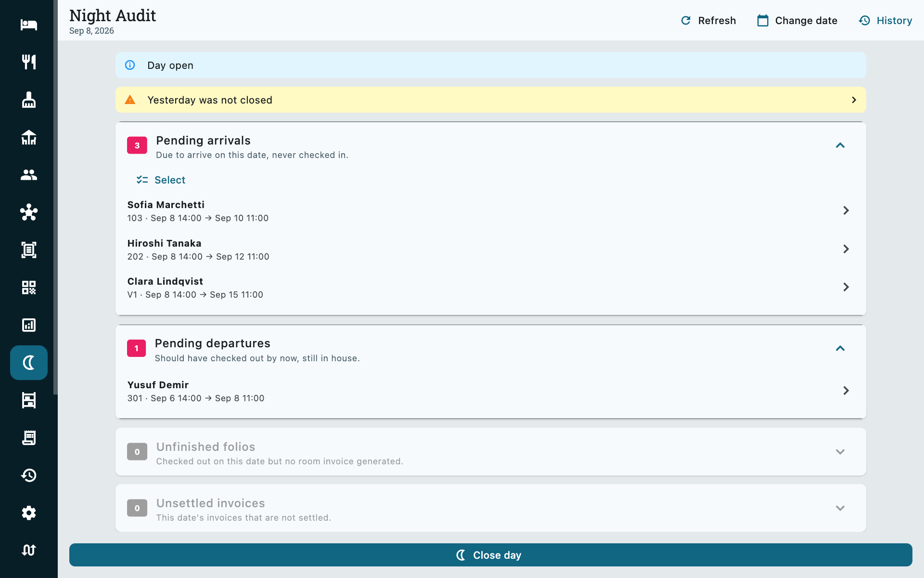Click the moon icon on Close day button

coord(461,555)
